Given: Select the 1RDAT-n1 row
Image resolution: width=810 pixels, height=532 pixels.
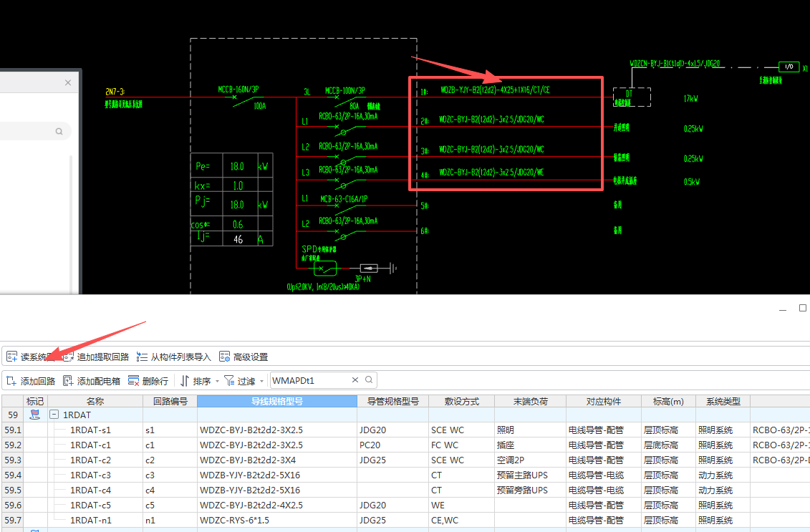Looking at the screenshot, I should tap(405, 520).
